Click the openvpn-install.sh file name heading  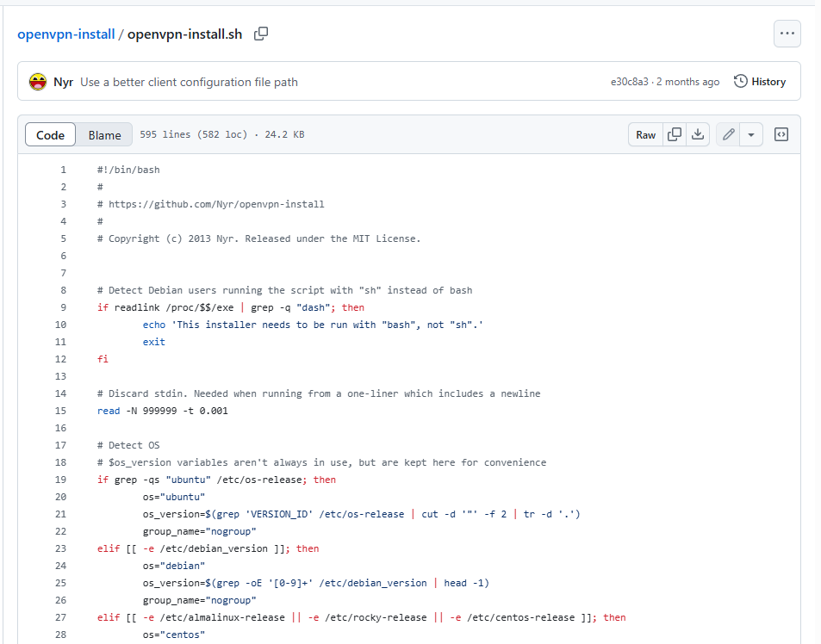185,34
